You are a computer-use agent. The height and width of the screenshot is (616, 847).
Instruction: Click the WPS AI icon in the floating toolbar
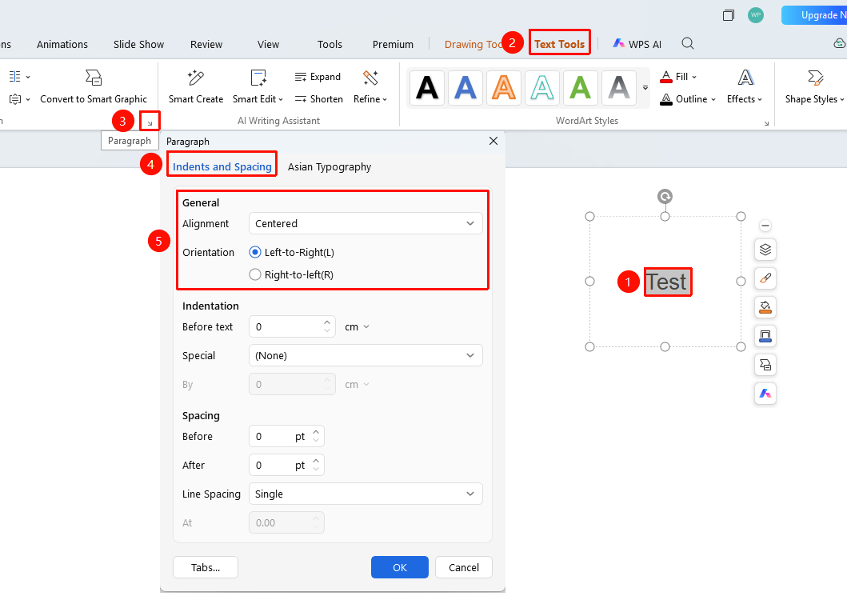pyautogui.click(x=765, y=394)
